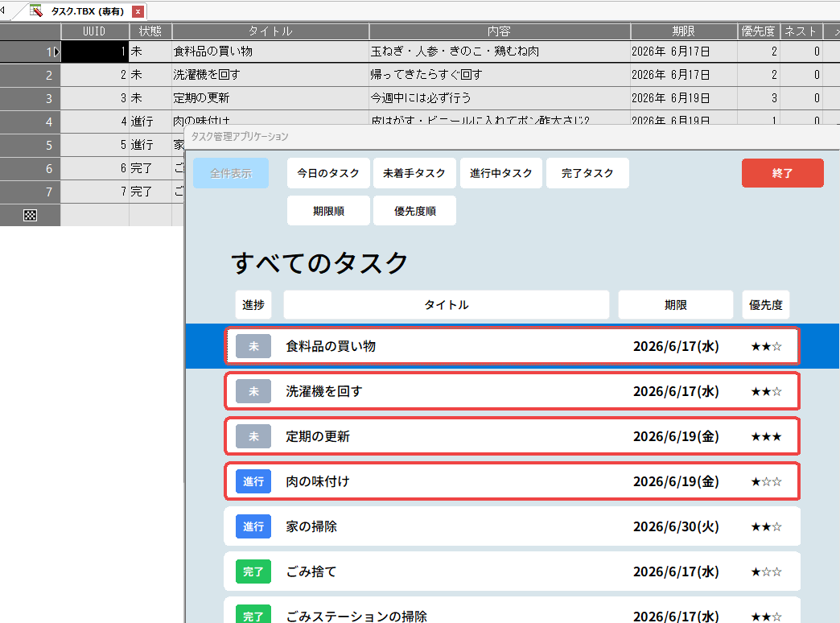Show 今日のタスク
Viewport: 840px width, 623px height.
click(328, 173)
